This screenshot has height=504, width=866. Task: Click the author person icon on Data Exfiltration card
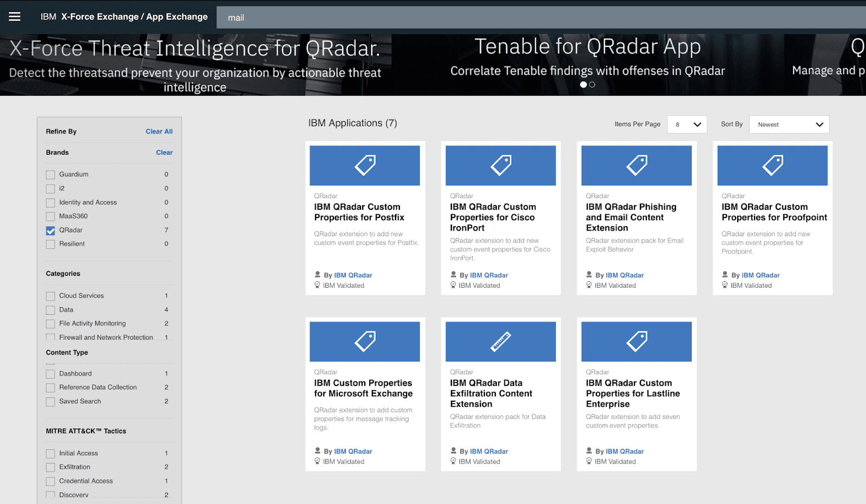(454, 451)
